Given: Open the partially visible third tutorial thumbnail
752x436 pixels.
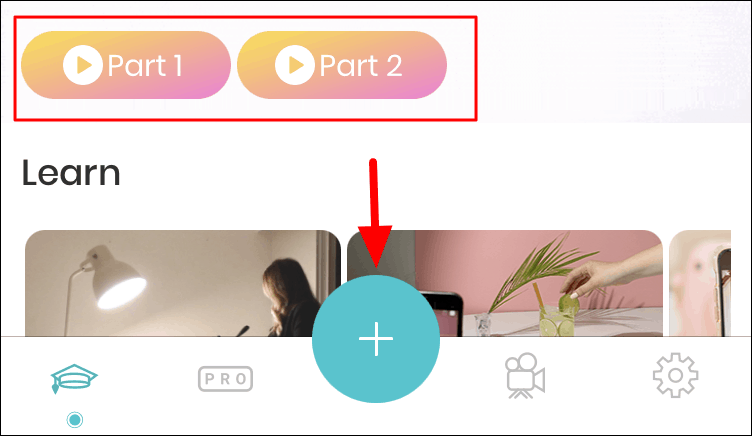Looking at the screenshot, I should click(x=700, y=283).
